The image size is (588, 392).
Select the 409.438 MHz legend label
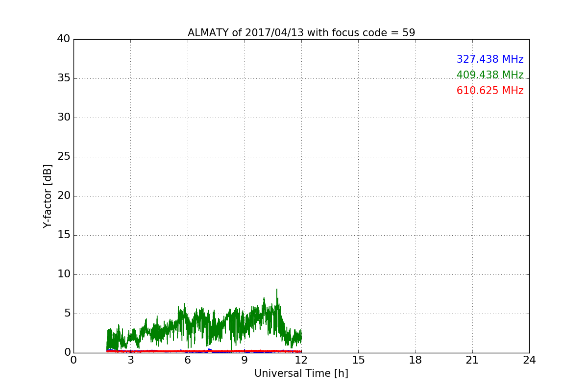[x=490, y=75]
